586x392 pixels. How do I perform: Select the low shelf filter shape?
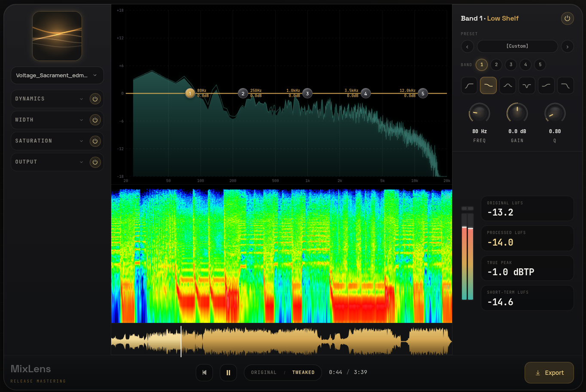point(489,85)
